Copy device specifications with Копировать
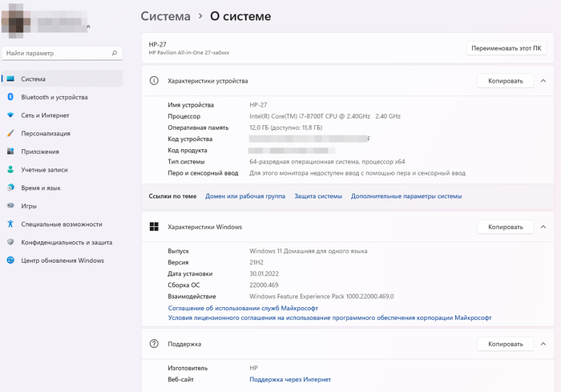This screenshot has height=392, width=561. pos(506,81)
